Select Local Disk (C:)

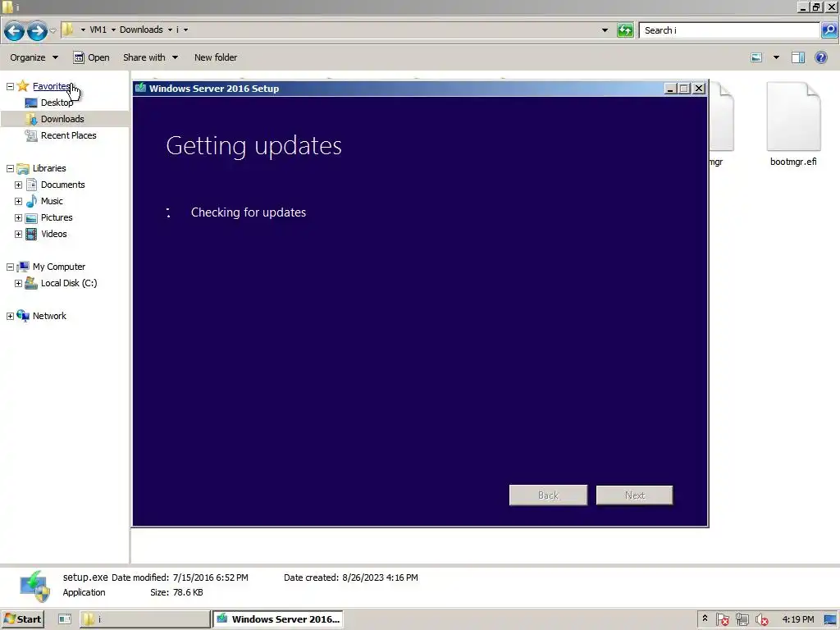click(69, 283)
